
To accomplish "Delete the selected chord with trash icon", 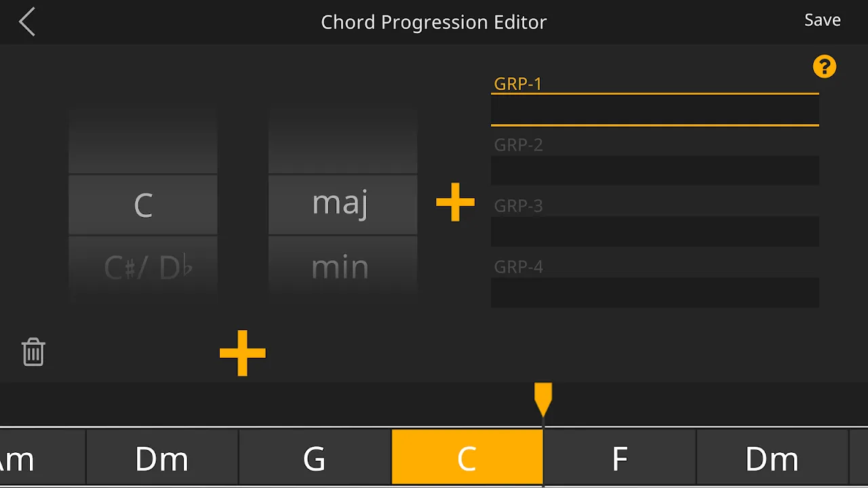I will [33, 352].
